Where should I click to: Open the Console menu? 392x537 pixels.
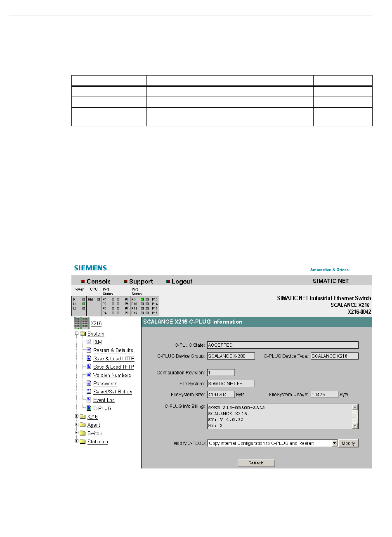pos(98,282)
